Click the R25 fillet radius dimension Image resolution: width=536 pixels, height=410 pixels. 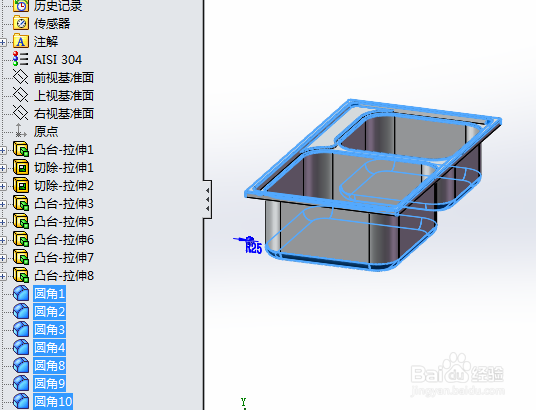point(254,247)
